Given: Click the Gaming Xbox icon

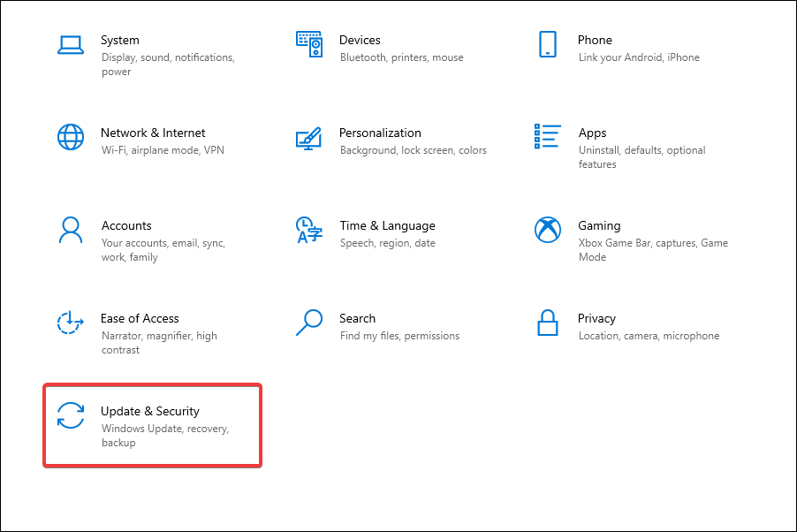Looking at the screenshot, I should pos(548,230).
